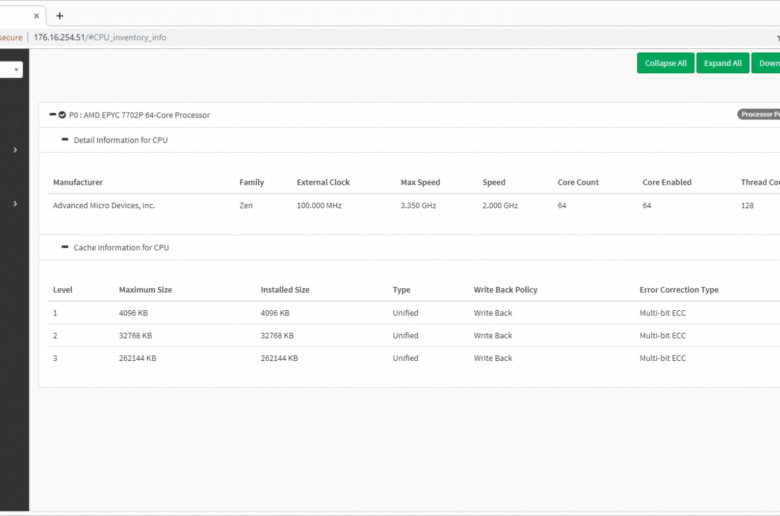
Task: Select the 100.000 MHz value
Action: coord(319,206)
